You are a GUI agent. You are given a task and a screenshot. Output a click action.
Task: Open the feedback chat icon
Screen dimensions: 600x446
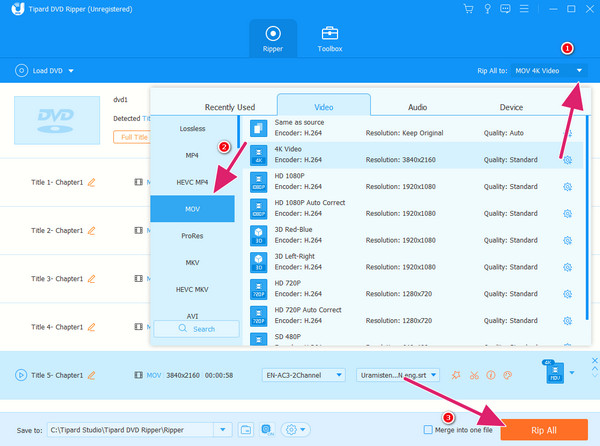505,9
